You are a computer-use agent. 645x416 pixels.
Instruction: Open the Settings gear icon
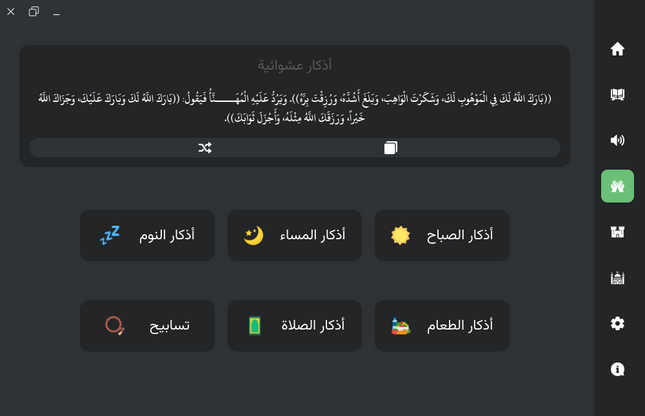[x=617, y=323]
